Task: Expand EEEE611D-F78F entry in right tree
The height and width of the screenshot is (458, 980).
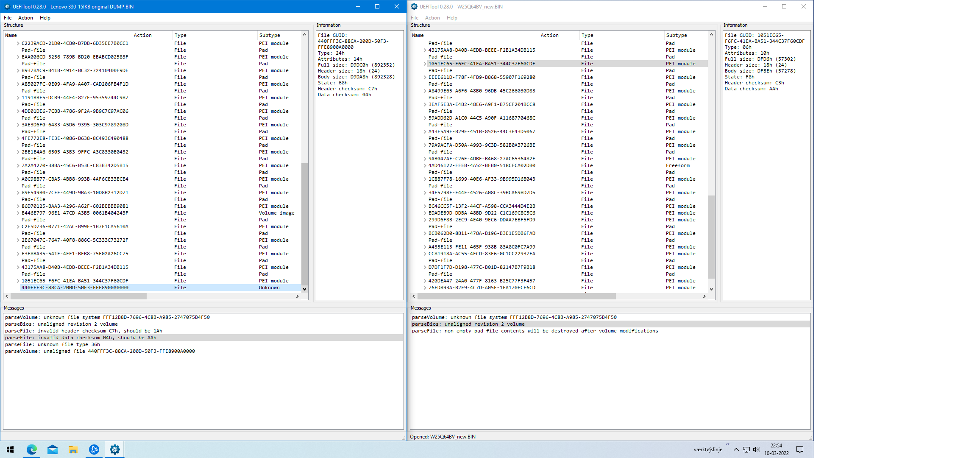Action: click(x=425, y=77)
